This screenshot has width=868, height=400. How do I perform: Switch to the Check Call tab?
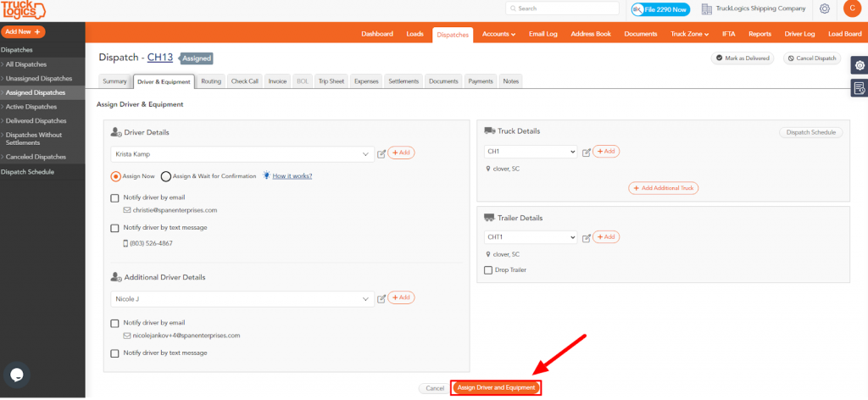coord(245,81)
